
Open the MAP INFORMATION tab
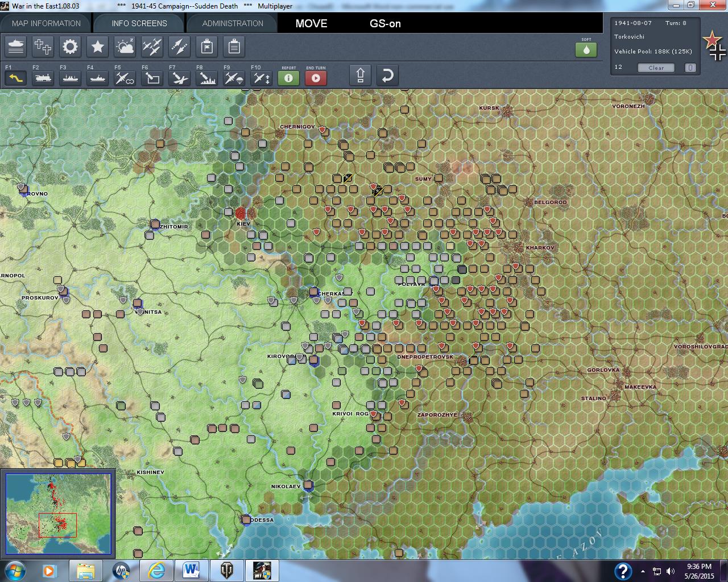[x=46, y=23]
